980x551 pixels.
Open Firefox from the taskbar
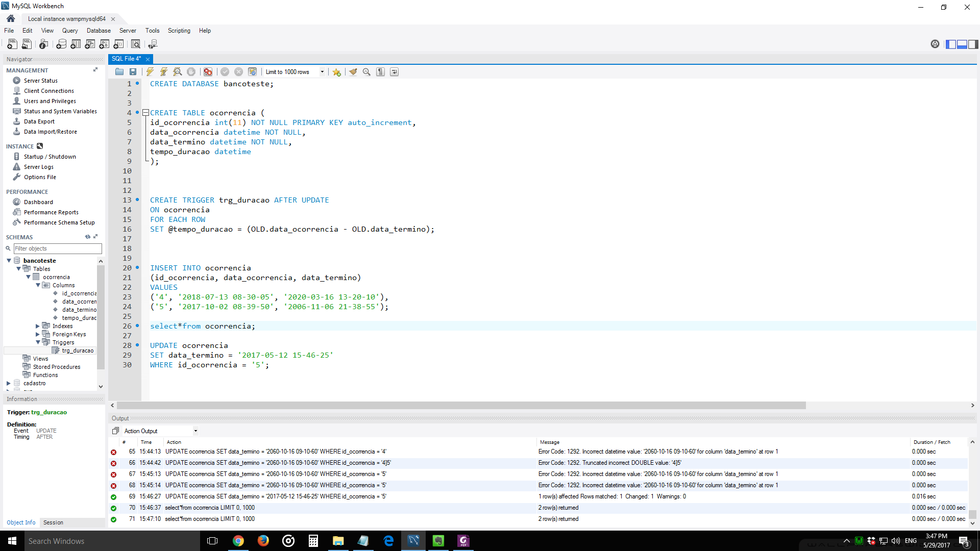pyautogui.click(x=263, y=541)
